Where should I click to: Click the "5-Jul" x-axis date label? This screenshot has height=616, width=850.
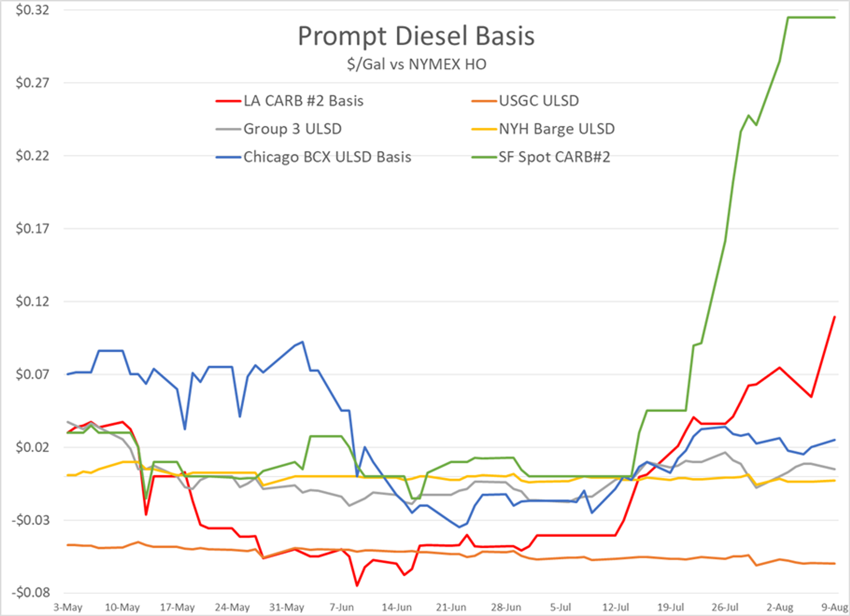click(561, 607)
